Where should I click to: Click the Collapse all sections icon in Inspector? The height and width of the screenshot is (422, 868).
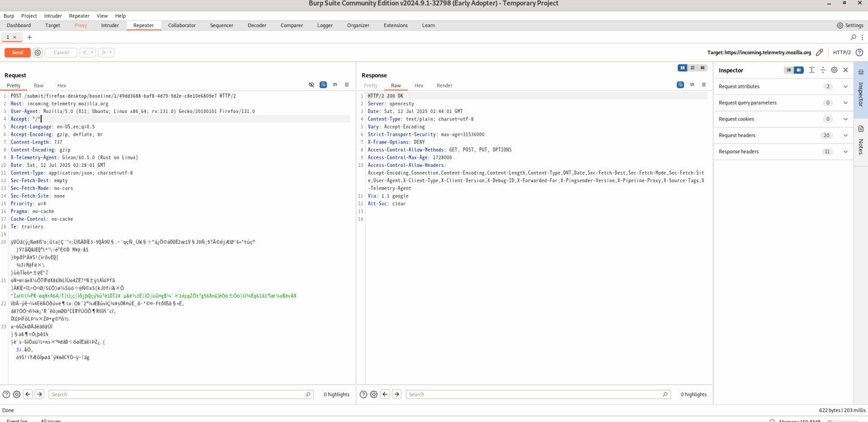click(823, 70)
